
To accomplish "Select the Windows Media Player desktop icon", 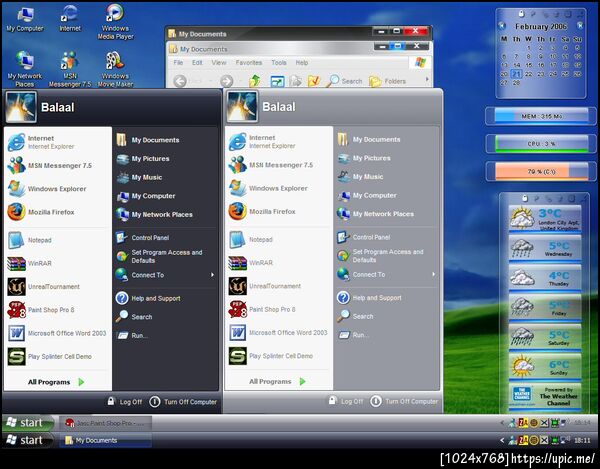I will pyautogui.click(x=115, y=22).
